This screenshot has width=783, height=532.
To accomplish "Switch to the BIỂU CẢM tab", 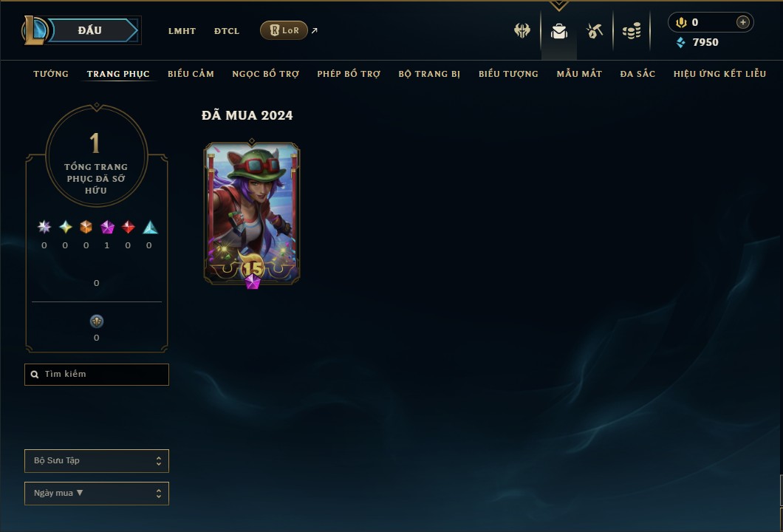I will coord(191,74).
